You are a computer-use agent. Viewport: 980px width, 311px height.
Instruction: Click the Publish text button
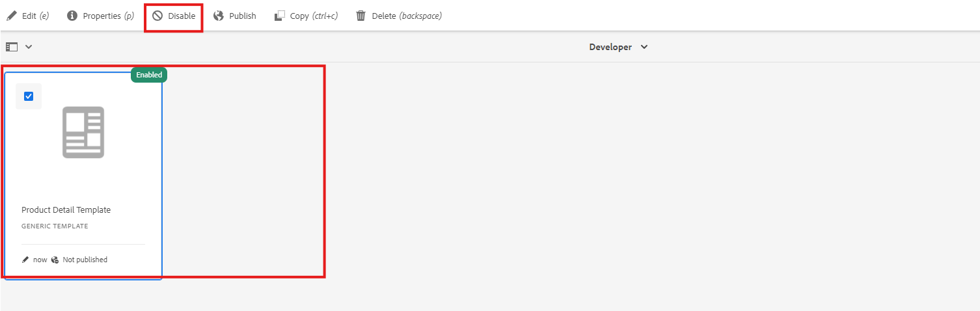click(x=243, y=16)
